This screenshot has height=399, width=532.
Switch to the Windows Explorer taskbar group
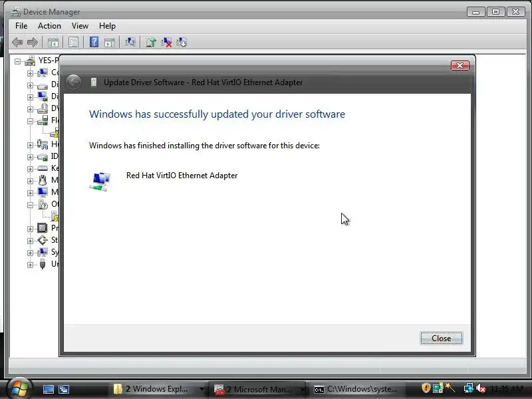coord(159,389)
